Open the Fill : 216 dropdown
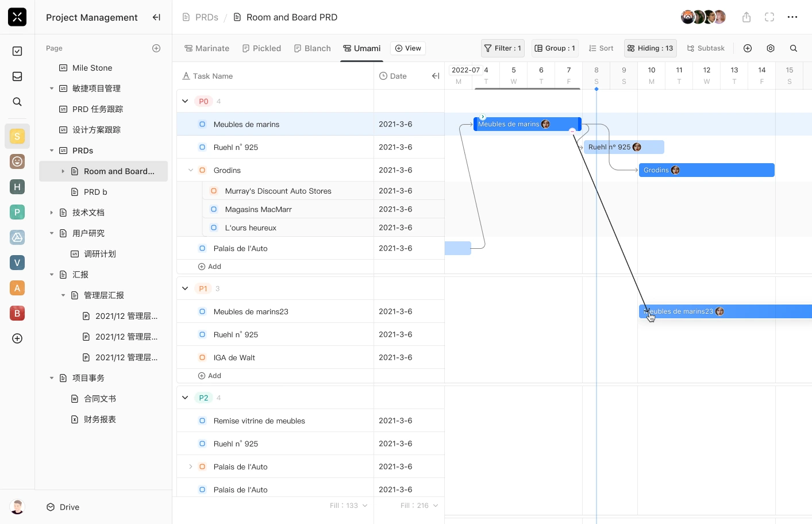This screenshot has height=524, width=812. click(420, 506)
